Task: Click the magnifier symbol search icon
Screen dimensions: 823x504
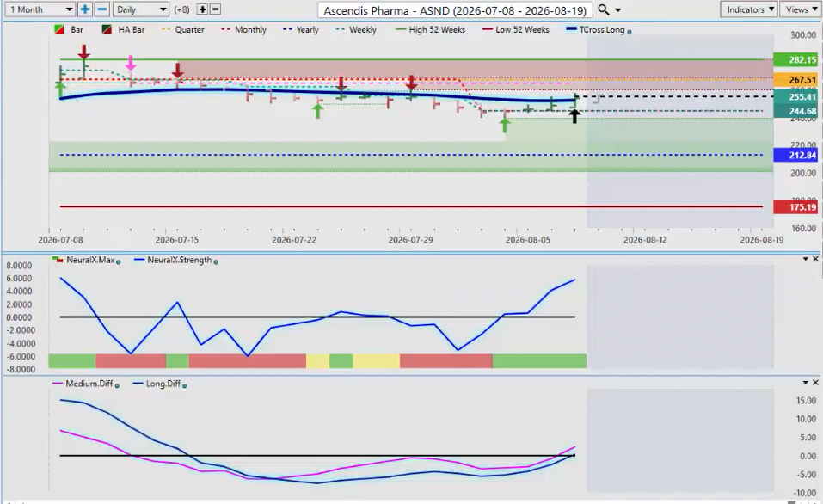Action: (604, 10)
